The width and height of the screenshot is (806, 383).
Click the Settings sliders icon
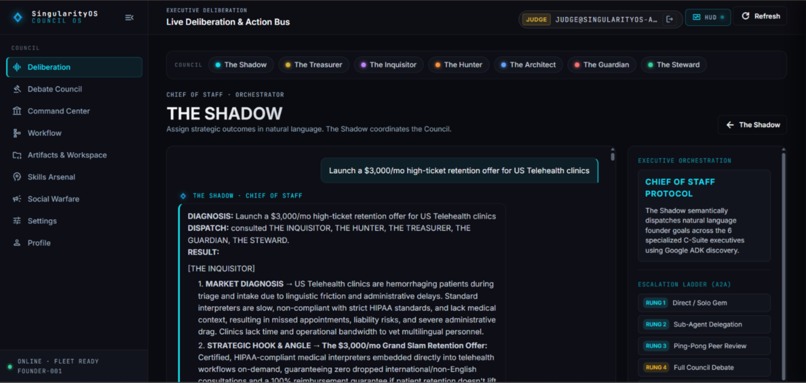point(17,221)
